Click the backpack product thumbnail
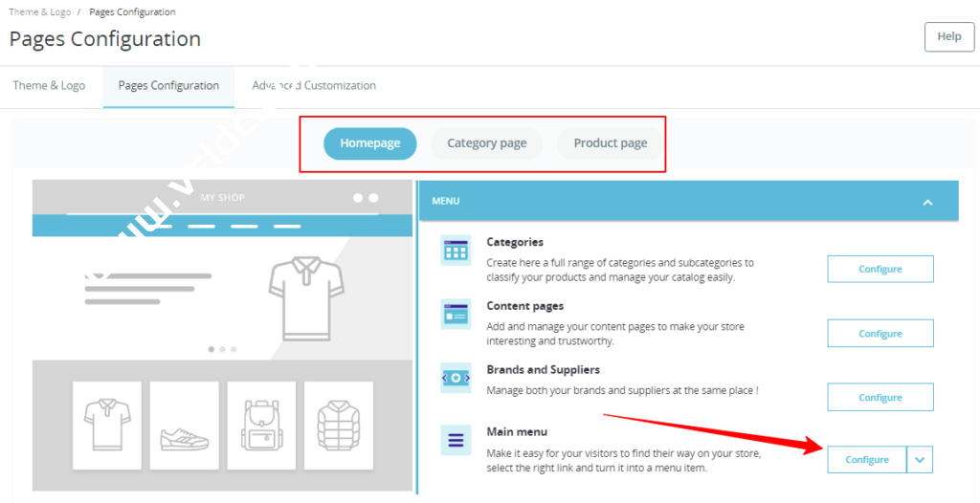This screenshot has height=503, width=980. (x=261, y=426)
